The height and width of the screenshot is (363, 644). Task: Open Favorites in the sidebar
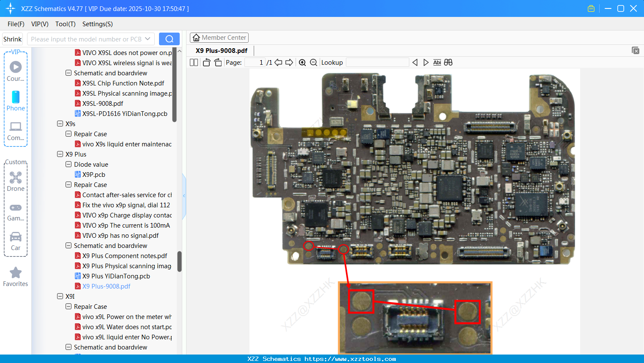[x=16, y=277]
